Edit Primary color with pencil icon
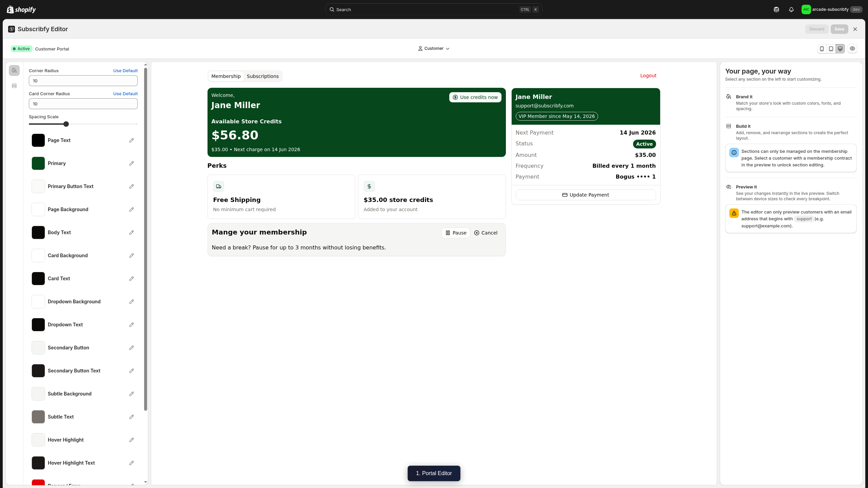This screenshot has height=488, width=868. click(x=132, y=163)
